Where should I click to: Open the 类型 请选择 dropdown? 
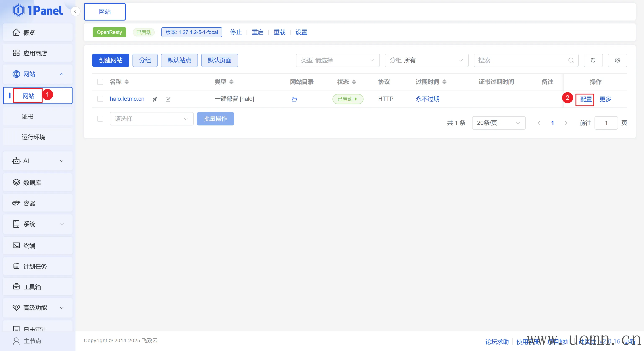[x=338, y=60]
